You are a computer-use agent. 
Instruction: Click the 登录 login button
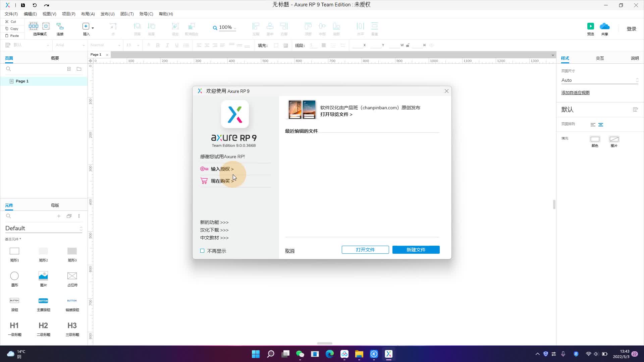(632, 29)
